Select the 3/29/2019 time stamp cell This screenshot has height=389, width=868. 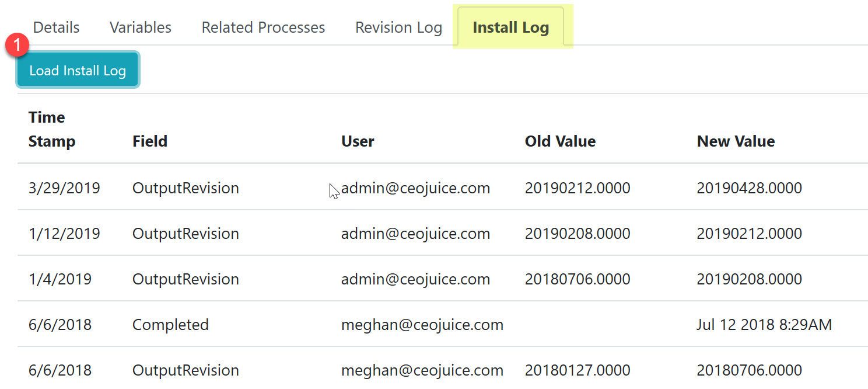(x=64, y=188)
